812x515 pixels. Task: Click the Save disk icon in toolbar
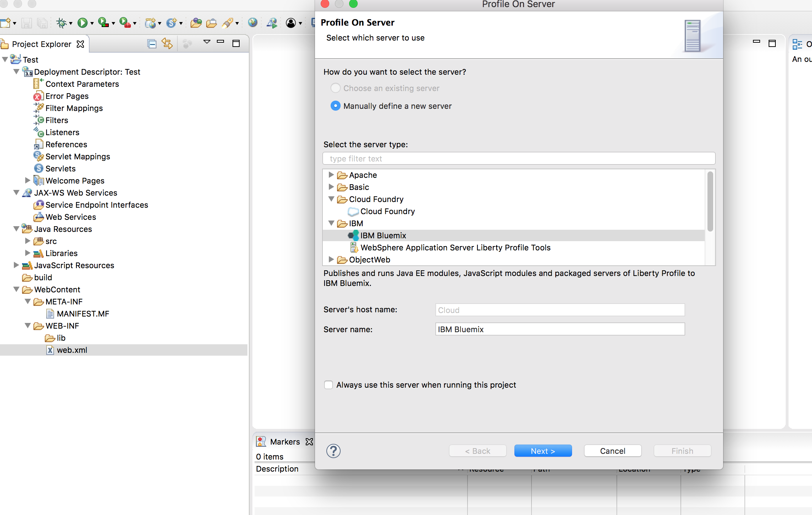click(x=27, y=23)
